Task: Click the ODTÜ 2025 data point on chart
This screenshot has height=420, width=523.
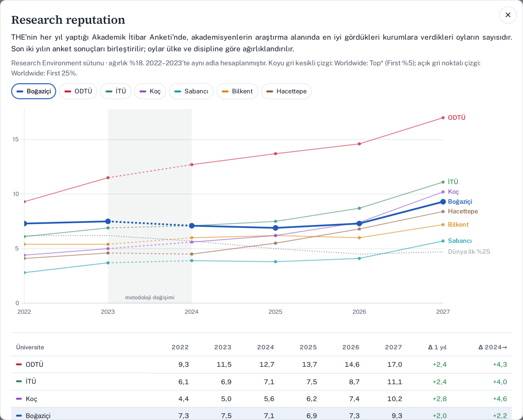Action: (x=276, y=154)
